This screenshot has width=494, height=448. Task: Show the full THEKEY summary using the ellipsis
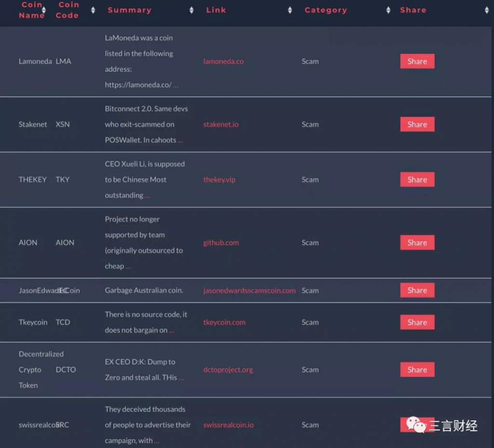pyautogui.click(x=147, y=195)
